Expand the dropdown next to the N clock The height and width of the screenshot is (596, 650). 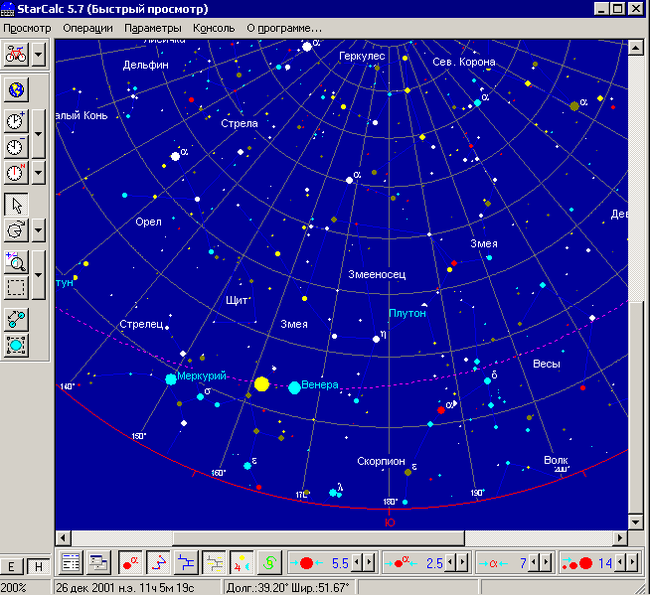tap(39, 172)
